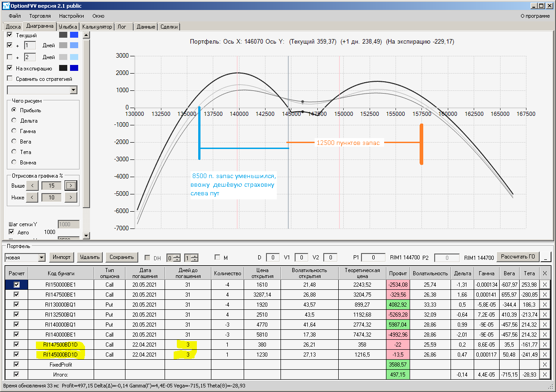The image size is (556, 392).
Task: Switch to the 'Калькулятор' tab
Action: pyautogui.click(x=97, y=27)
